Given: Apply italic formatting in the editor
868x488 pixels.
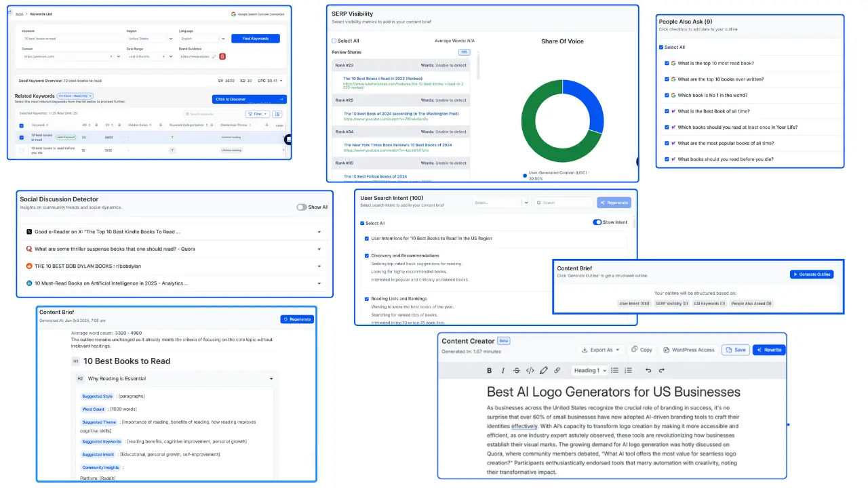Looking at the screenshot, I should [502, 370].
